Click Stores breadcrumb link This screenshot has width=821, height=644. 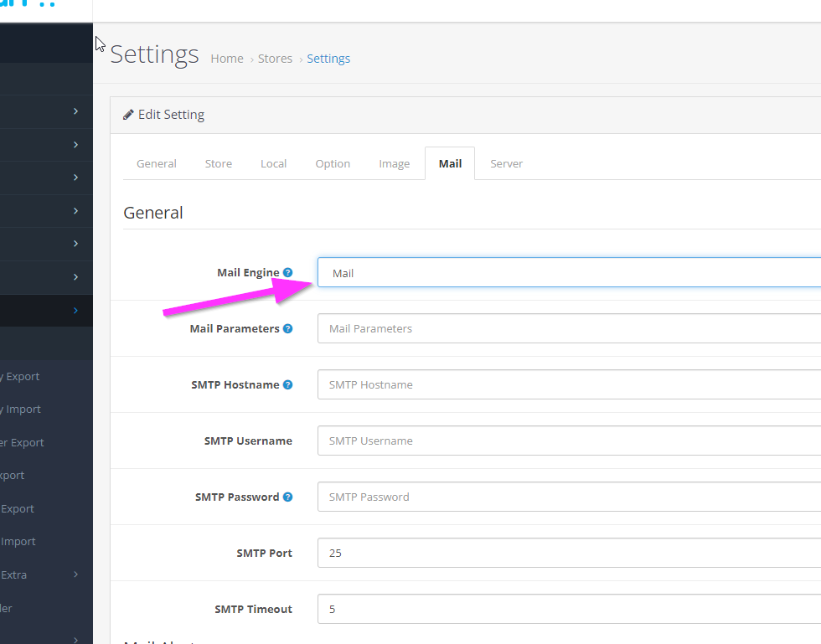275,59
